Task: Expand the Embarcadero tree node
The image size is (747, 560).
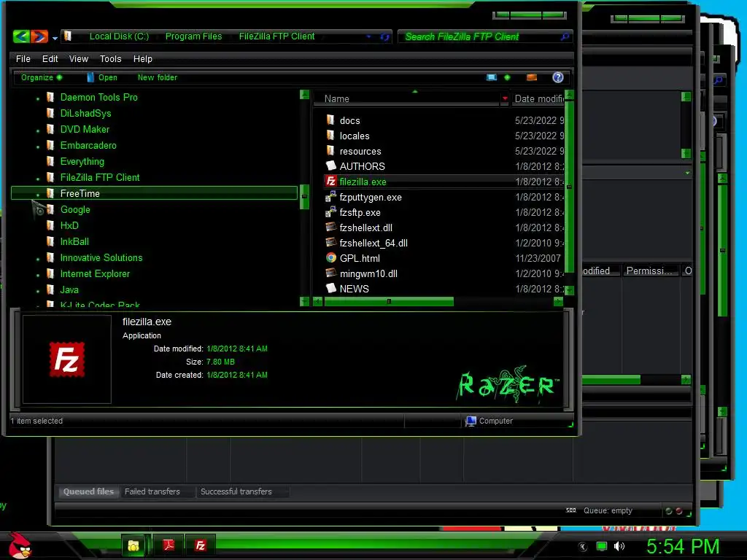Action: 38,147
